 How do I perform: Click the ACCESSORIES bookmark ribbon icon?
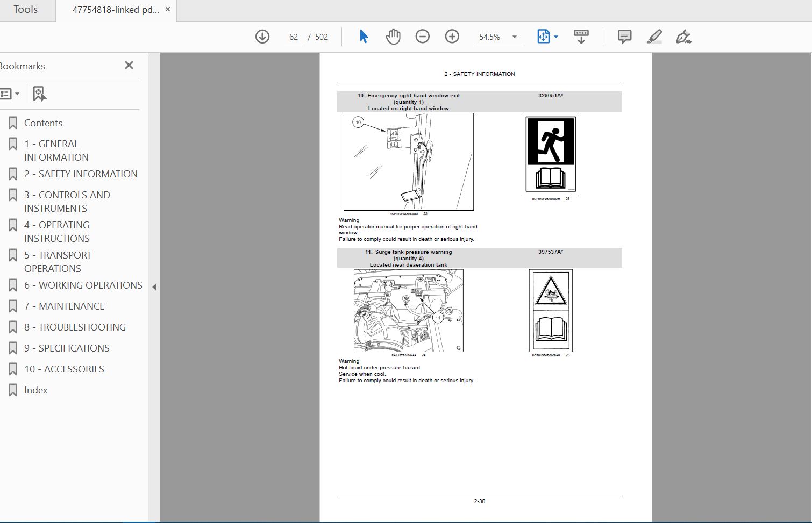coord(13,369)
